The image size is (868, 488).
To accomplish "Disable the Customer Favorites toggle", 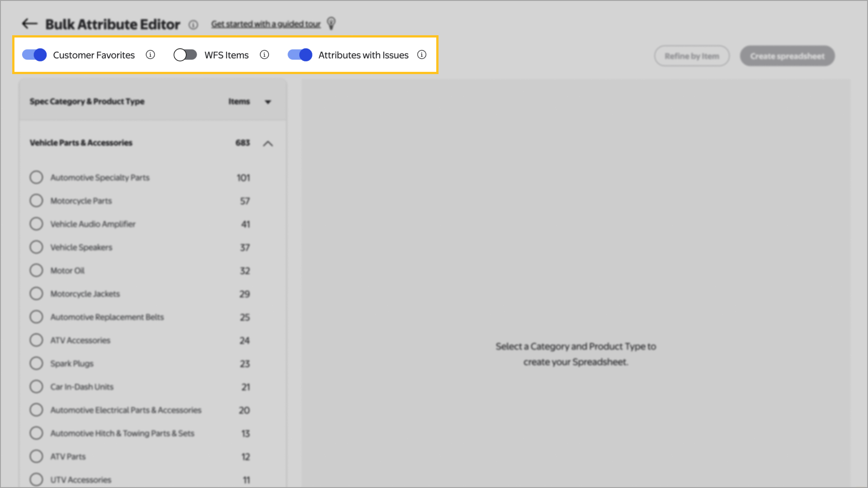I will (x=34, y=55).
